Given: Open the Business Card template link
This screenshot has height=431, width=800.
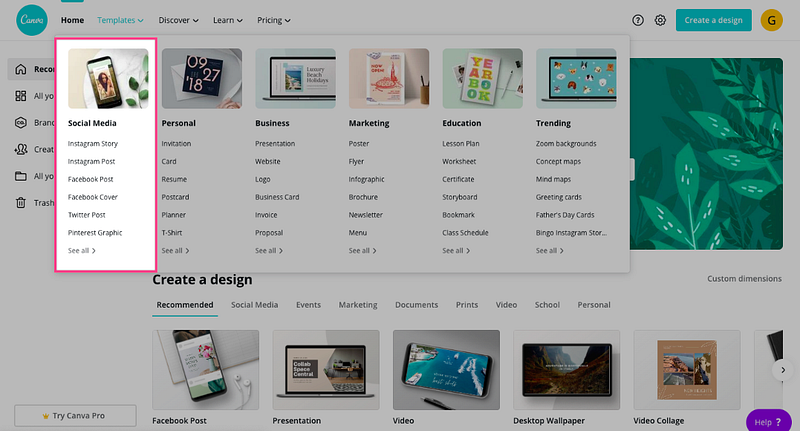Looking at the screenshot, I should (x=277, y=197).
